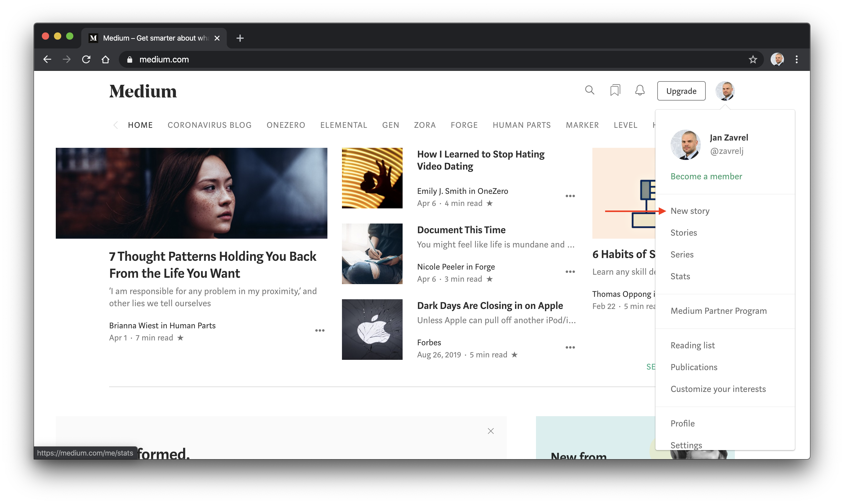The width and height of the screenshot is (844, 504).
Task: Open the cracked Apple logo thumbnail
Action: point(372,330)
